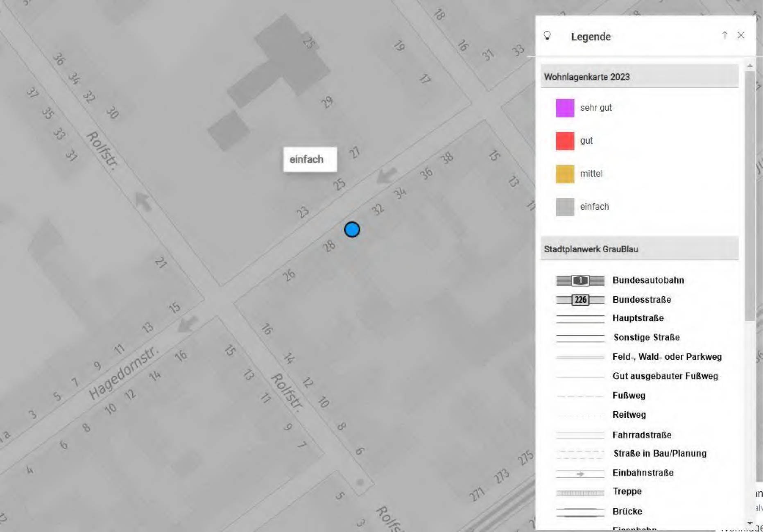Click the 'Einbahnstraße' legend label
This screenshot has height=532, width=763.
[643, 473]
